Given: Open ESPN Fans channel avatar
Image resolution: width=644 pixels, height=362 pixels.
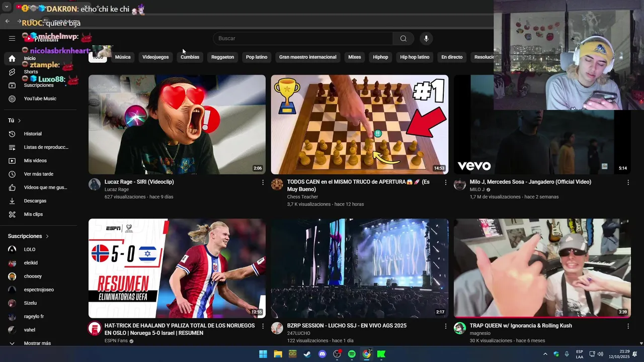Looking at the screenshot, I should [95, 328].
